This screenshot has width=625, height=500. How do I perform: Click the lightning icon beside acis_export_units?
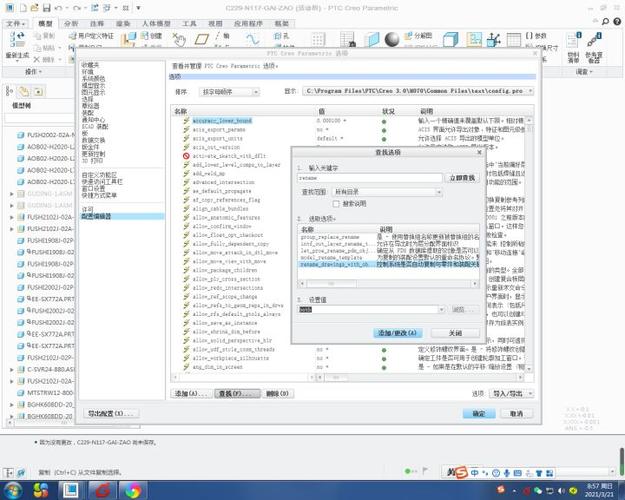tap(186, 138)
